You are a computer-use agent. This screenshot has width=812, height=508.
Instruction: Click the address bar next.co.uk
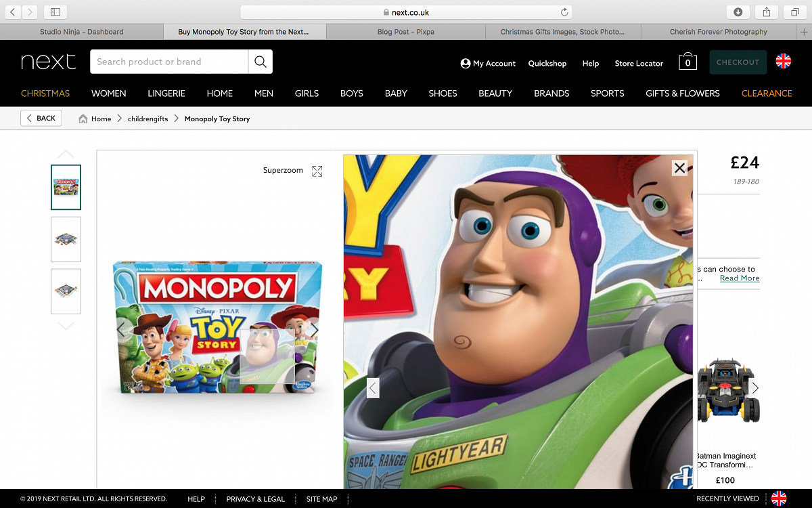[x=406, y=12]
